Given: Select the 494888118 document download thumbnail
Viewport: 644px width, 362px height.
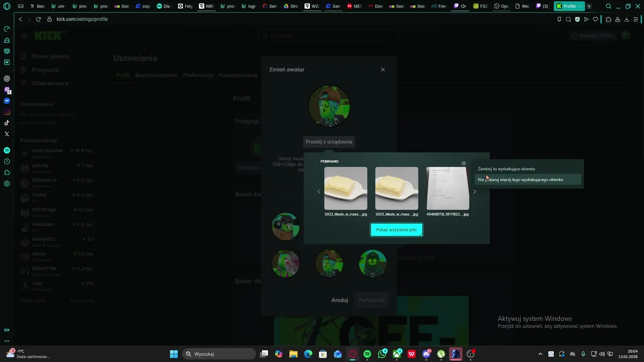Looking at the screenshot, I should [x=448, y=189].
